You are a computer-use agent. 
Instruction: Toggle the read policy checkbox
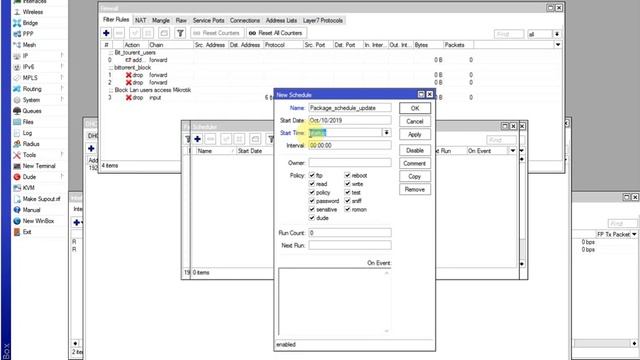click(x=312, y=184)
